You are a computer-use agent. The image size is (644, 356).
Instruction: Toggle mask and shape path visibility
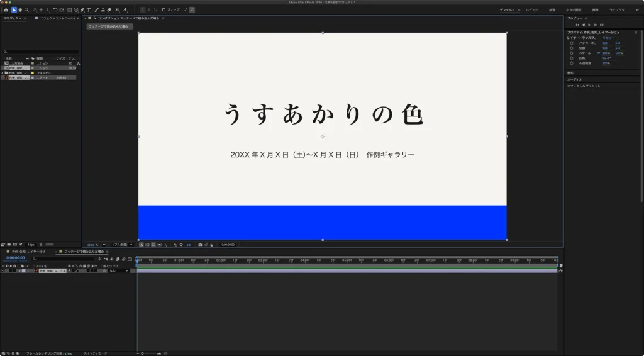(153, 245)
